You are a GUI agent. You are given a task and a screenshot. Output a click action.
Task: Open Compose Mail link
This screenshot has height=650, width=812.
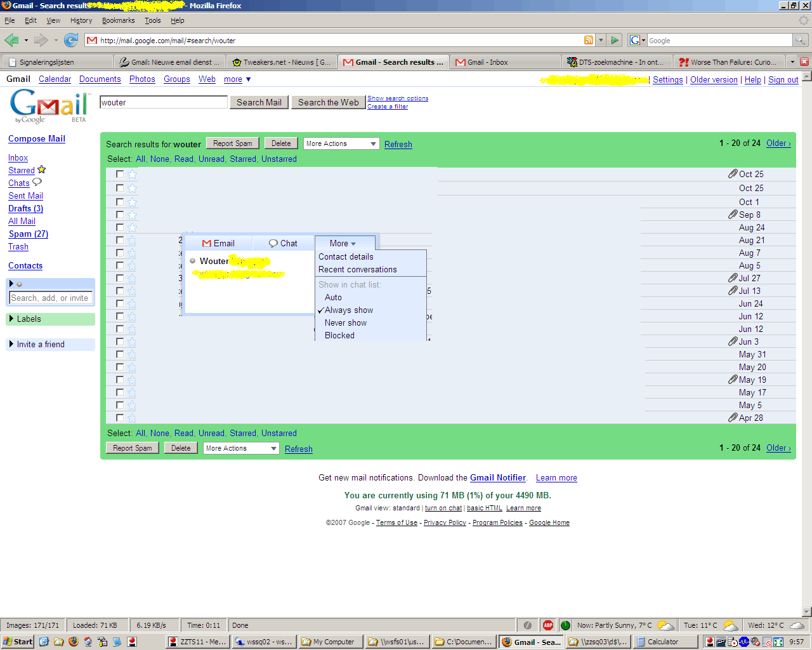coord(37,138)
